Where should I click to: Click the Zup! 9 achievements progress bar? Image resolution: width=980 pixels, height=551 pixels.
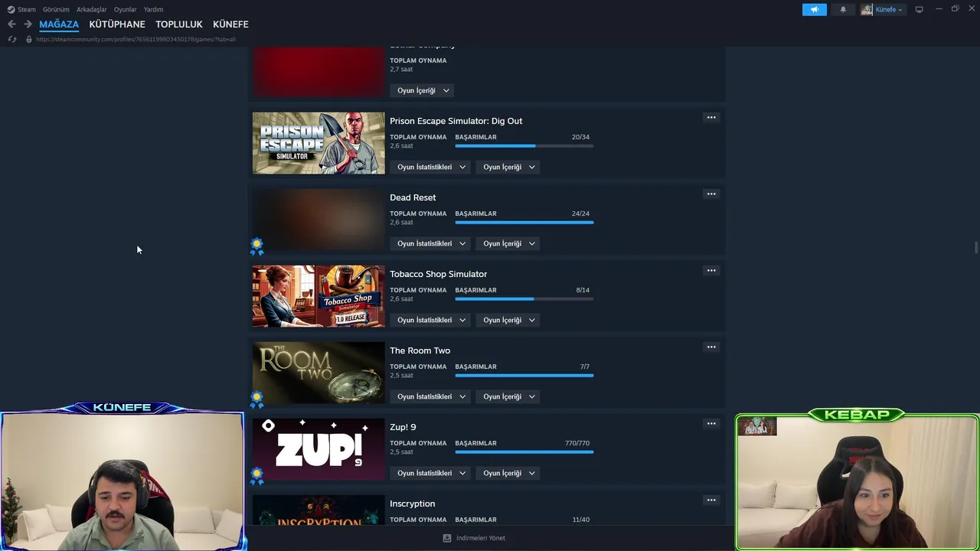pos(524,452)
